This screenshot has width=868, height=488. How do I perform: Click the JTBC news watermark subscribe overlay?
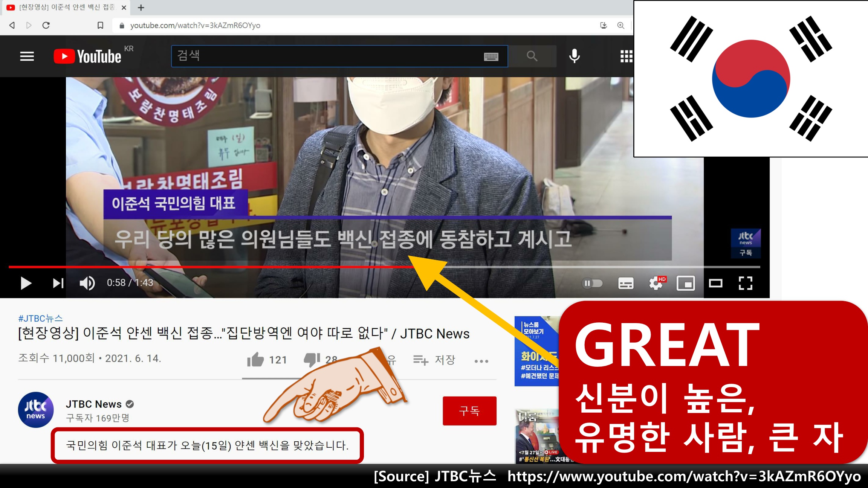coord(746,243)
